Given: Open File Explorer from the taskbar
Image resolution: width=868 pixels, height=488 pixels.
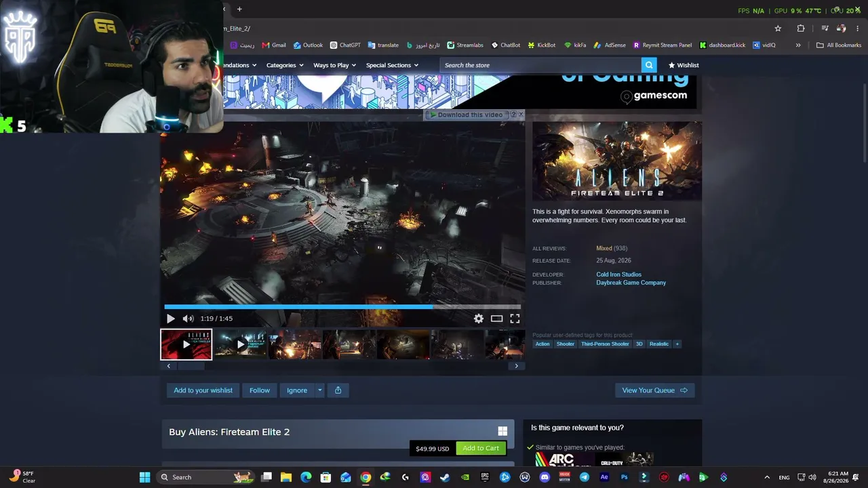Looking at the screenshot, I should point(285,477).
